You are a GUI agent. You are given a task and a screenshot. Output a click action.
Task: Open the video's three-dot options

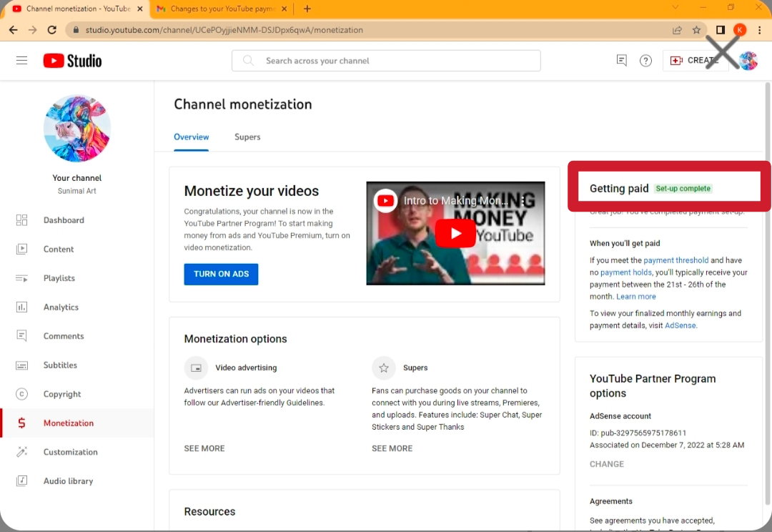pos(523,200)
